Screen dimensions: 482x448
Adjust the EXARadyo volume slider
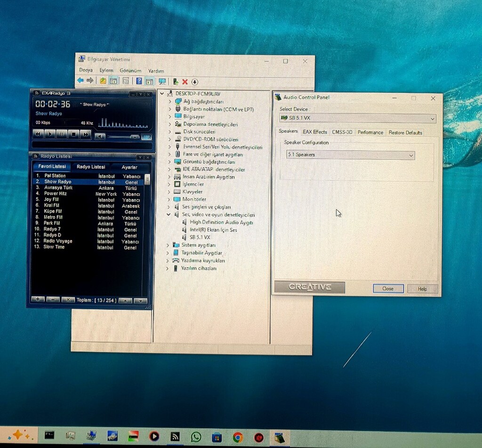pyautogui.click(x=123, y=137)
